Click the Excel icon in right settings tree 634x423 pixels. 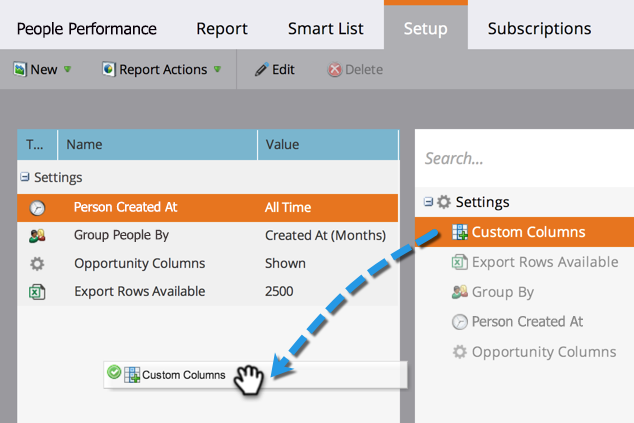click(x=460, y=262)
